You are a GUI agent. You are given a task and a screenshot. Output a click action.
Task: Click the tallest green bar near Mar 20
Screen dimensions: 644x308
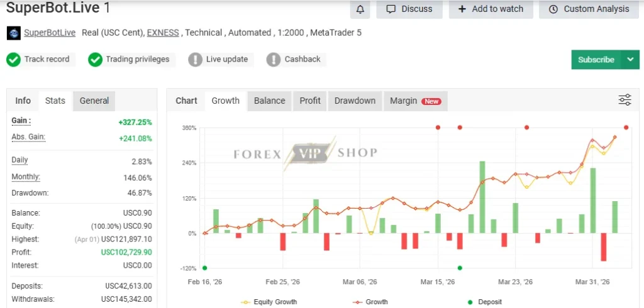[482, 197]
